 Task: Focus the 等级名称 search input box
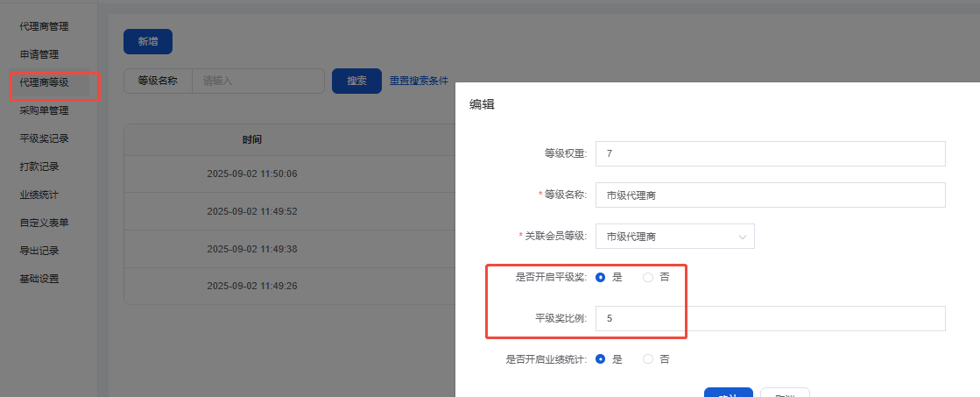257,81
